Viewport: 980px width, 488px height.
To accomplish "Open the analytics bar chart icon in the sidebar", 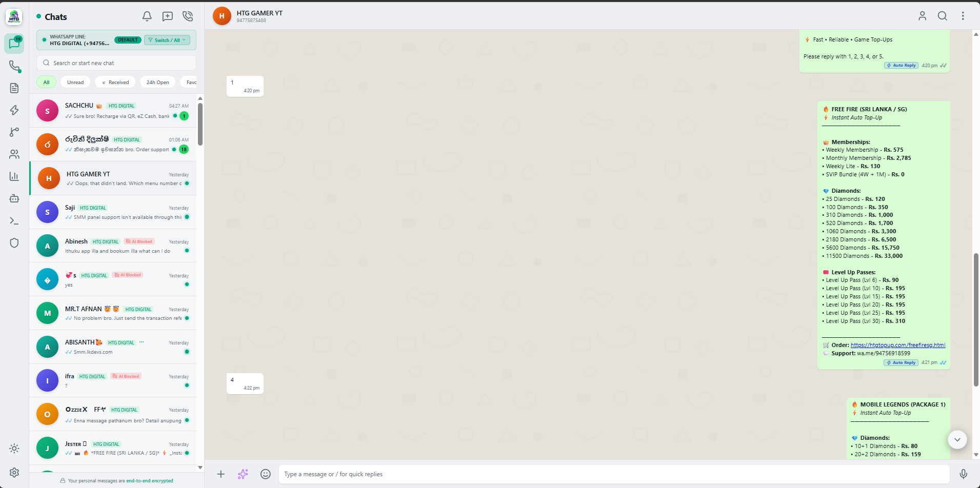I will point(14,176).
